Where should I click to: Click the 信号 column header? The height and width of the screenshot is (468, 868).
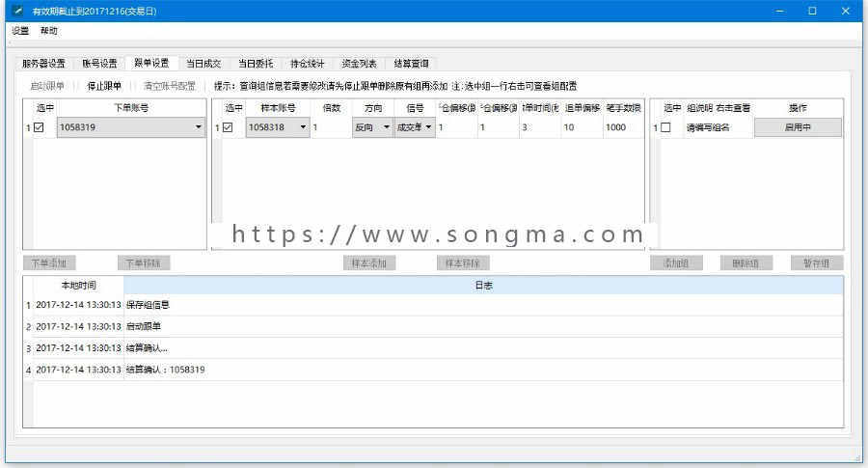pyautogui.click(x=415, y=108)
